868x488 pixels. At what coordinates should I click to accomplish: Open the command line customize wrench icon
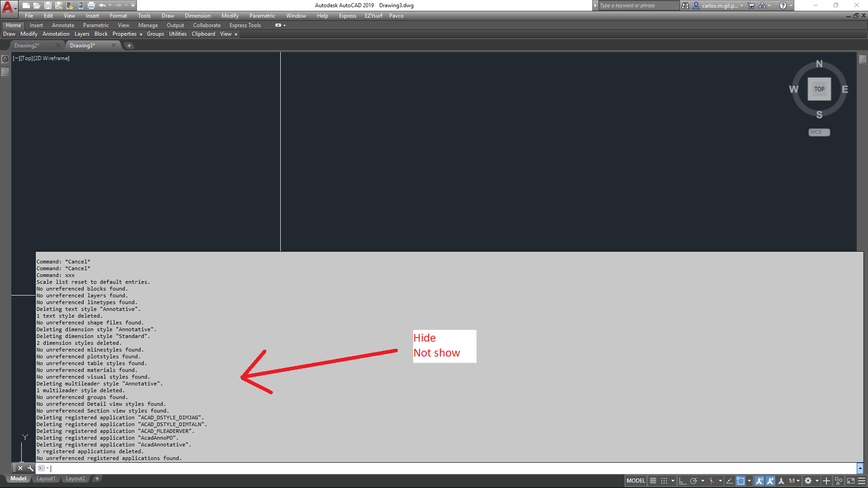(30, 468)
